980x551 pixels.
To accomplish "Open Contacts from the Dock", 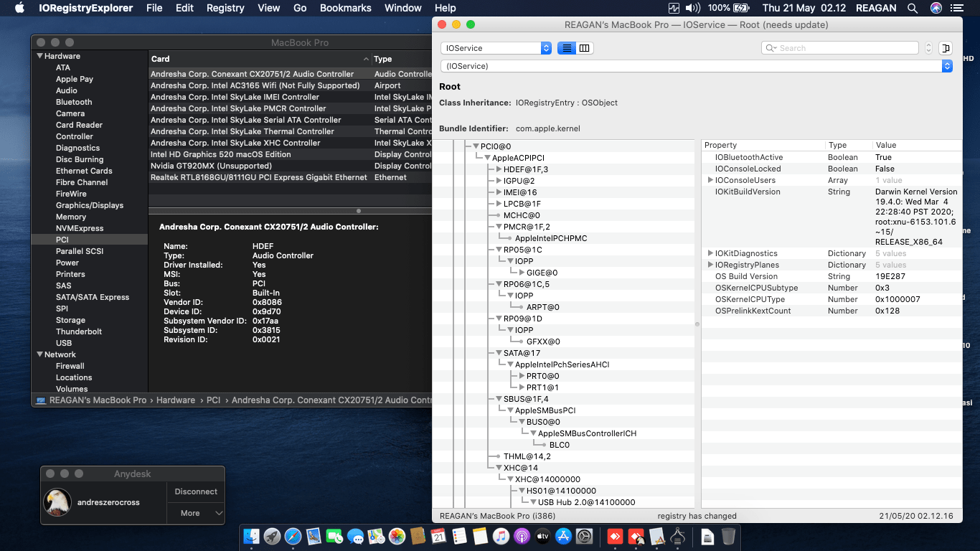I will 418,536.
